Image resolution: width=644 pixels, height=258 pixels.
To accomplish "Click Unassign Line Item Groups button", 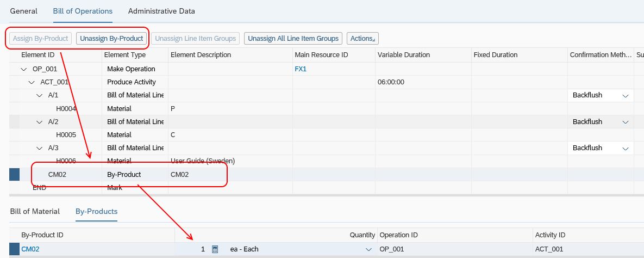I will 196,38.
